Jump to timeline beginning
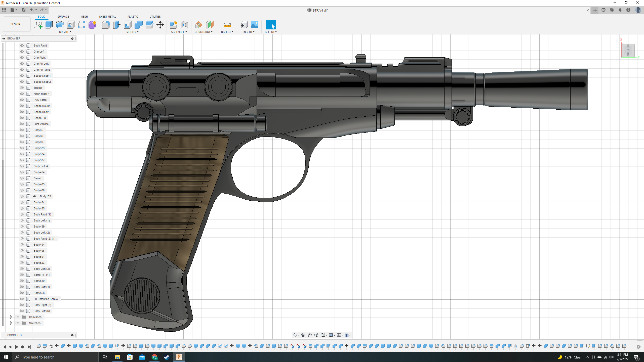 click(x=4, y=347)
